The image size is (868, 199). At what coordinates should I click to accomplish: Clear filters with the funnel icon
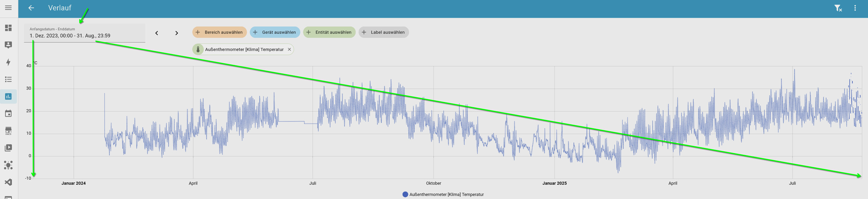pyautogui.click(x=838, y=8)
